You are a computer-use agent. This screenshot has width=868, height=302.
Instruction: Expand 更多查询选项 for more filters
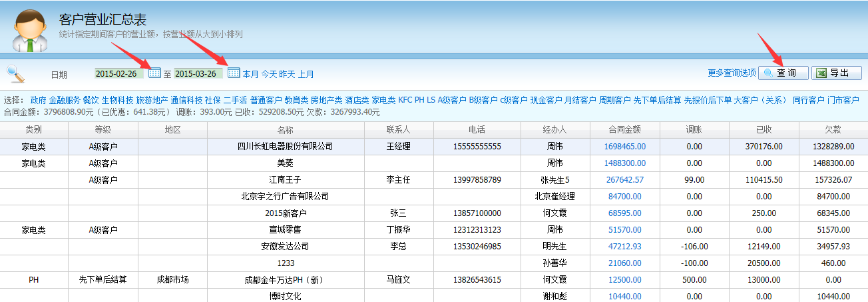point(732,73)
